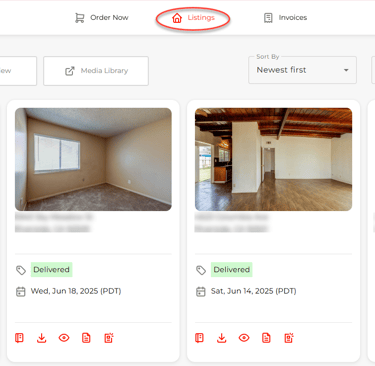Click the sparkle note icon on the Jun 14 listing
Image resolution: width=375 pixels, height=366 pixels.
click(x=289, y=338)
